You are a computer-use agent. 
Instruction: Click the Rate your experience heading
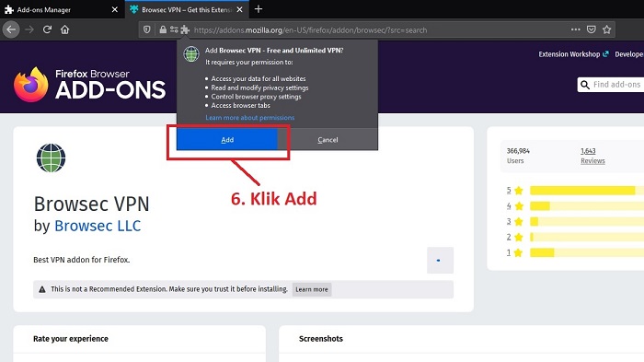(x=71, y=339)
